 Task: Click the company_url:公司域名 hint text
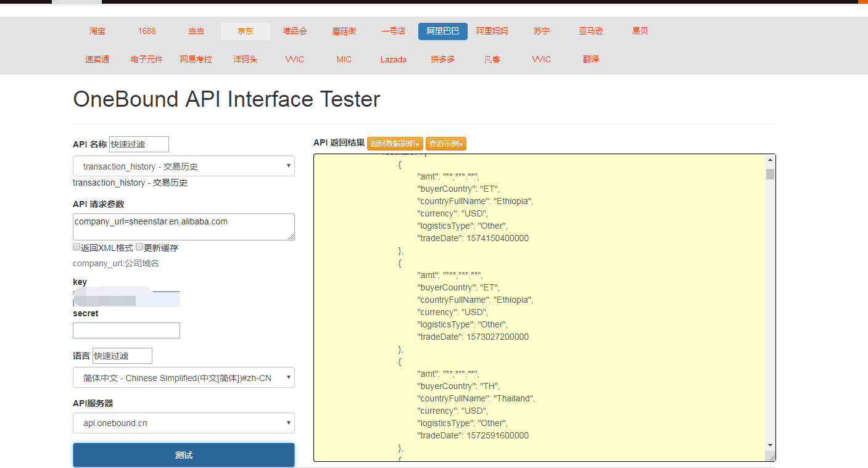coord(116,263)
